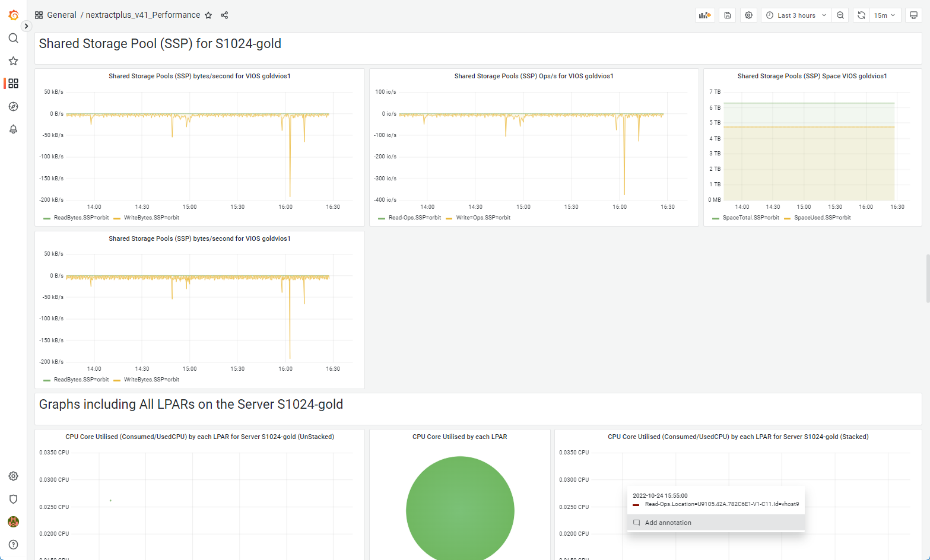Image resolution: width=930 pixels, height=560 pixels.
Task: Open the Search dashboards icon
Action: (13, 38)
